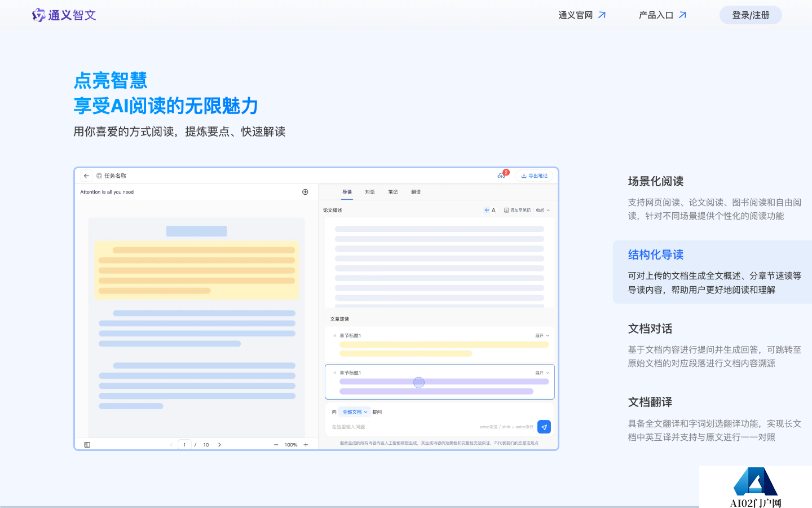Switch to the 翻译 tab

[416, 192]
